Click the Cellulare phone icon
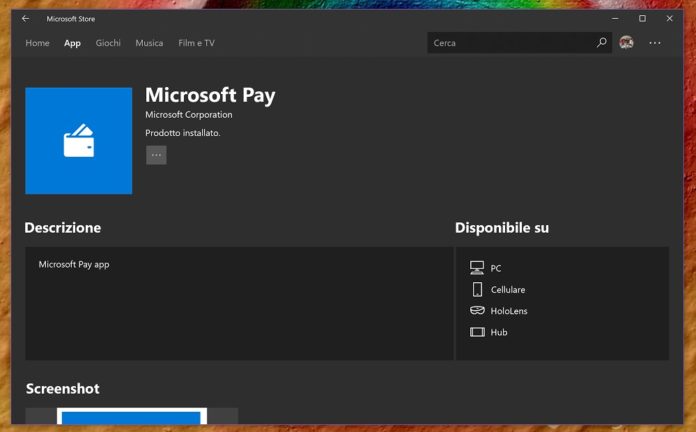 point(477,289)
